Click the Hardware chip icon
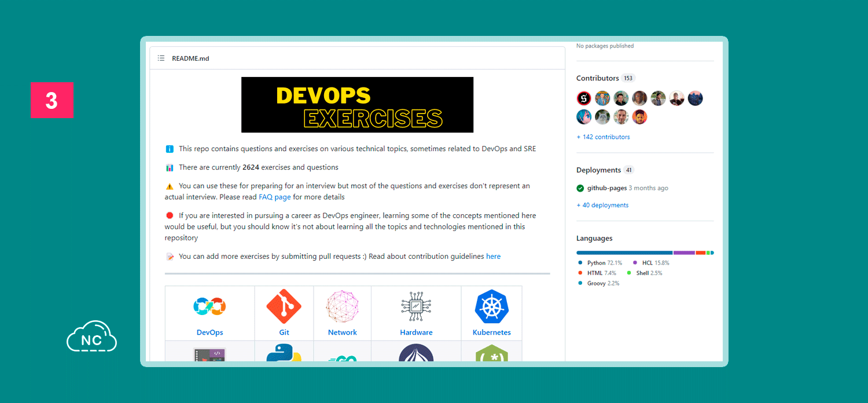Screen dimensions: 868x403 click(x=415, y=306)
